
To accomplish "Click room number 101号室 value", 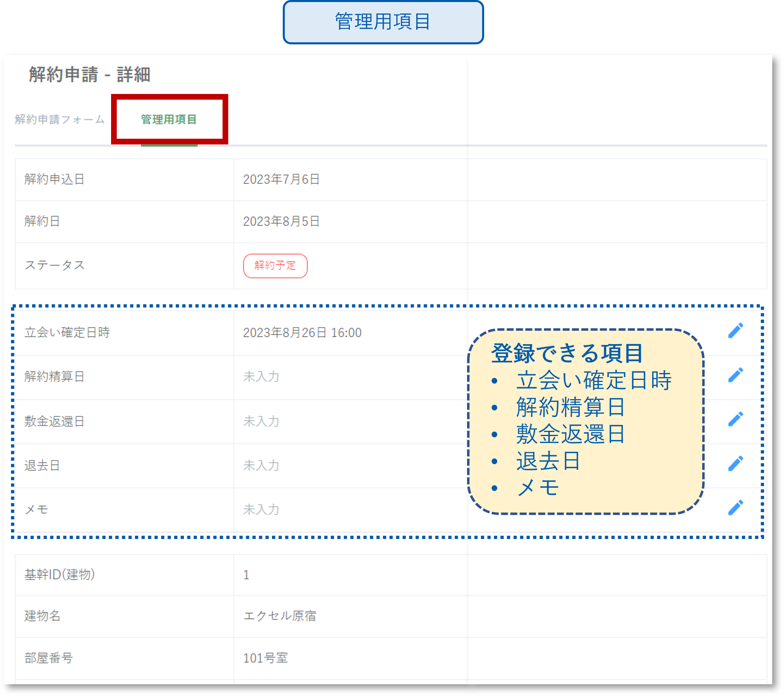I will 265,658.
